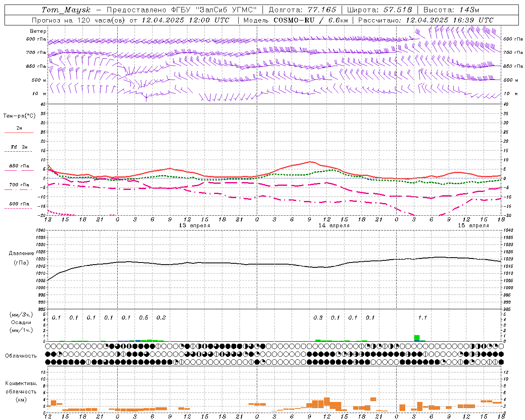Viewport: 525px width, 420px height.
Task: Click the Давление panel label
Action: pos(21,253)
